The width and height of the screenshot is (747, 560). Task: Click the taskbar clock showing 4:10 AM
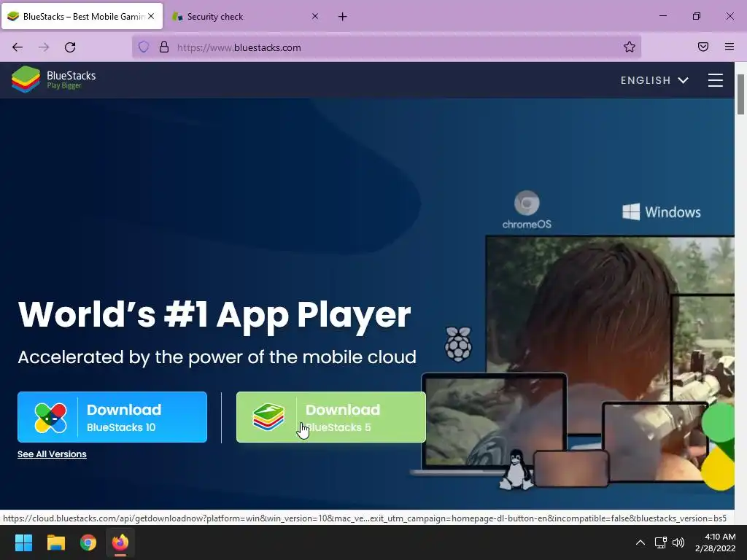tap(715, 542)
